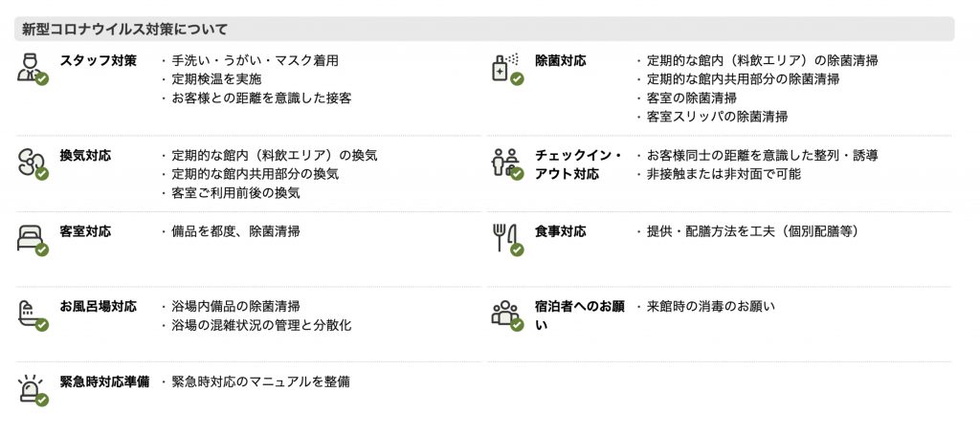Click the ventilation fan icon
Screen dimensions: 980x435
click(x=32, y=164)
